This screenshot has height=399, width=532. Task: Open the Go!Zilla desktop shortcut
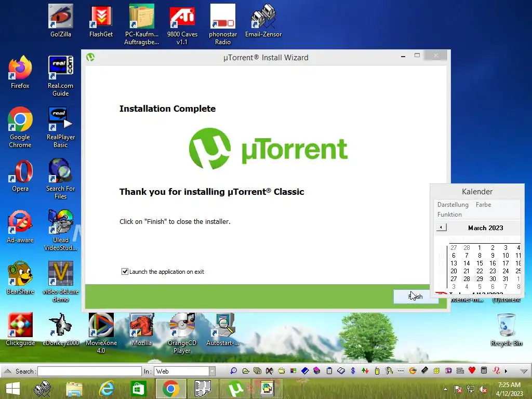(60, 21)
